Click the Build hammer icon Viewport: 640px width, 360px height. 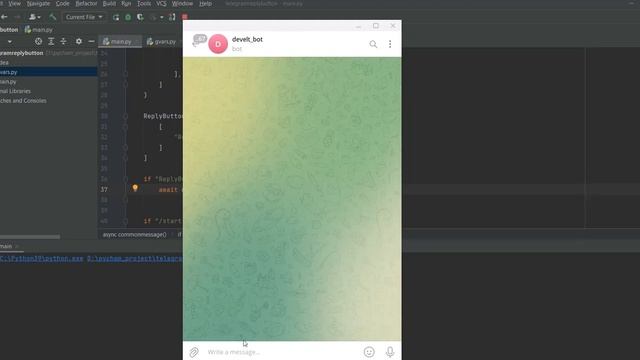[53, 17]
